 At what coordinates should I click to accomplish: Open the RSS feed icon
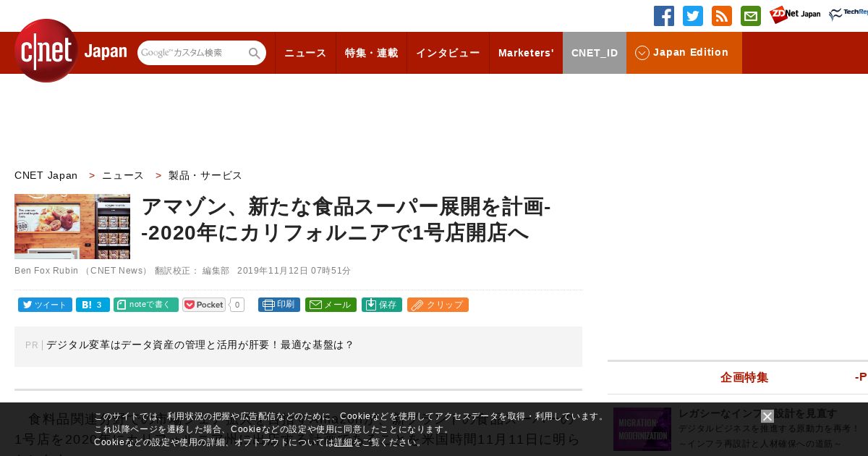click(x=722, y=16)
